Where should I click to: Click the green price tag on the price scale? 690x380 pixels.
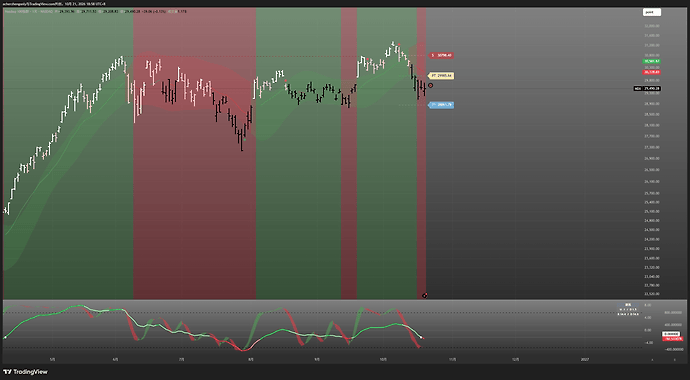point(652,61)
